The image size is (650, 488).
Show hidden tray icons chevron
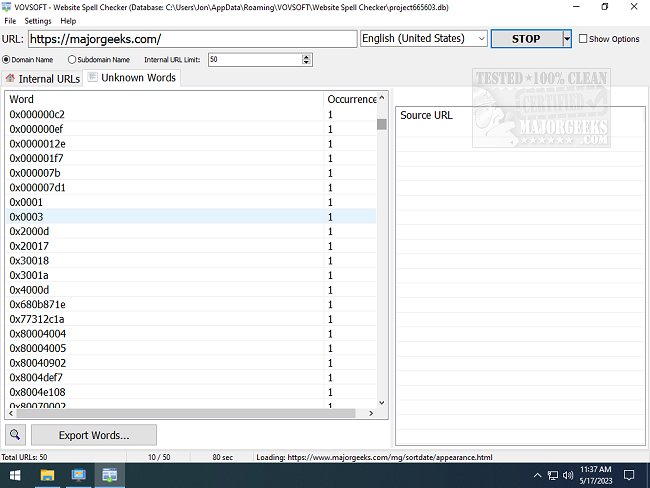537,476
